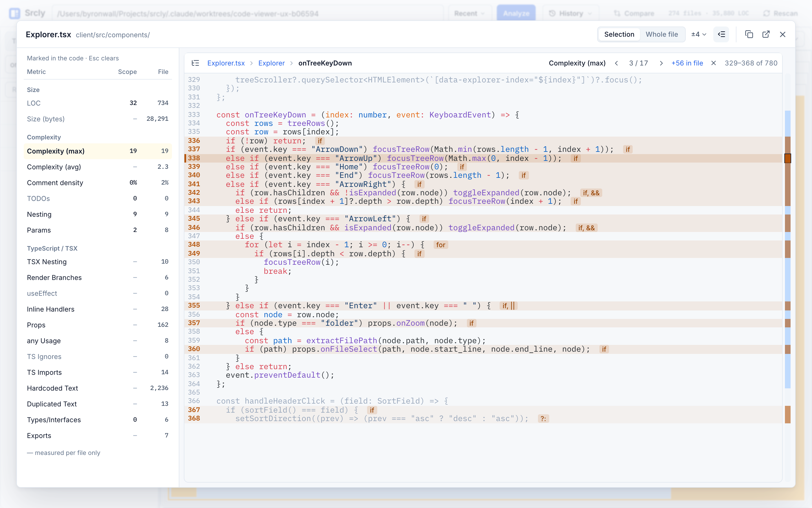Go to previous complexity marker
Screen dimensions: 812x508
point(616,63)
